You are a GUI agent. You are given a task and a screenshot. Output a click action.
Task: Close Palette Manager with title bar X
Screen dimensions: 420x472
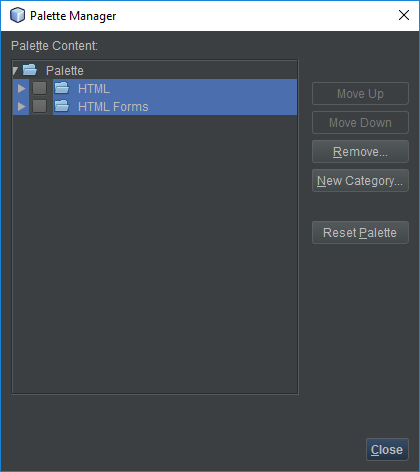(404, 15)
